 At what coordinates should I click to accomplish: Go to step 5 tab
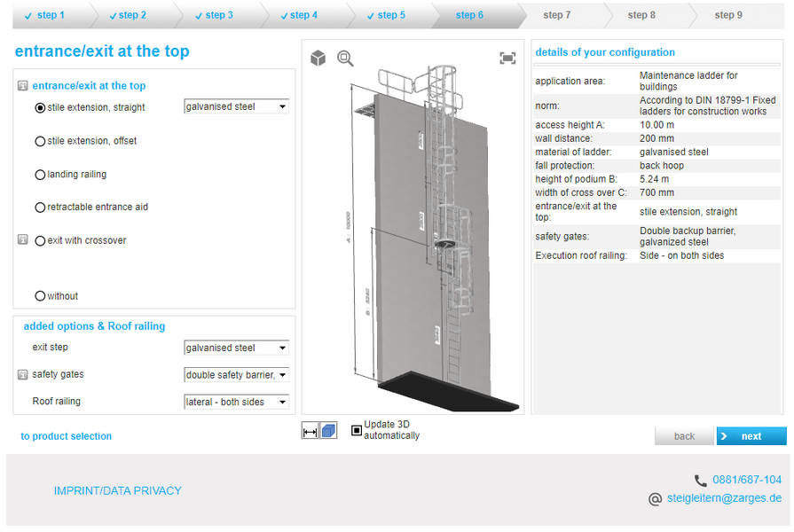(387, 15)
